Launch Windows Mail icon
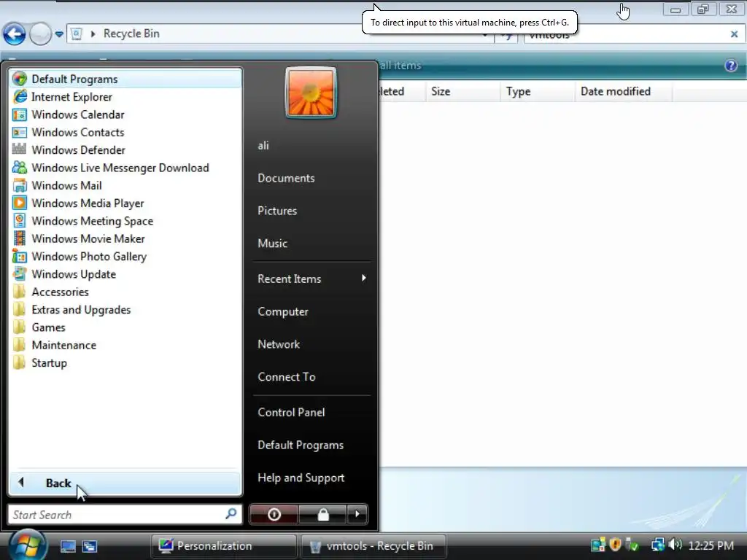This screenshot has height=560, width=747. (20, 185)
